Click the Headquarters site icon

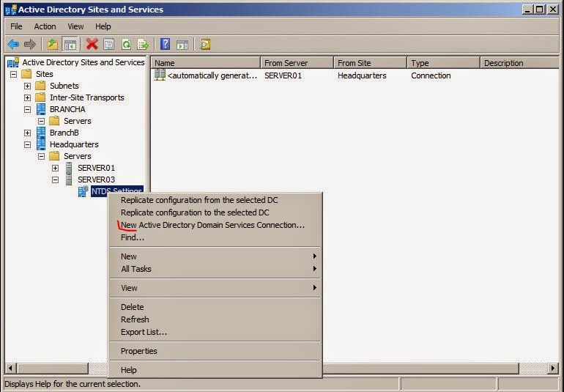click(x=41, y=144)
